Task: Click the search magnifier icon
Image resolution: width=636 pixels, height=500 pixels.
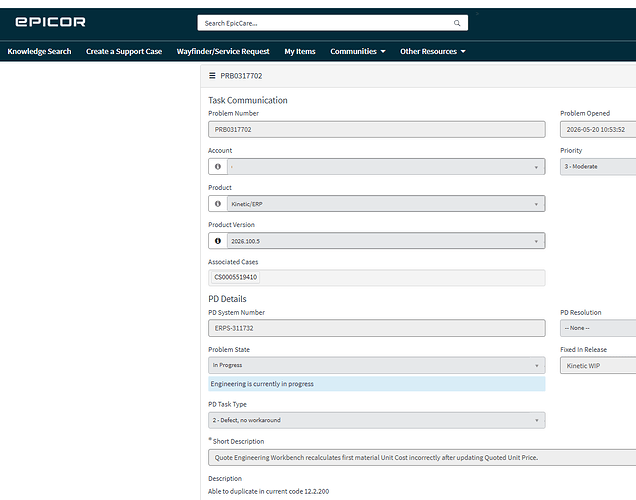Action: (457, 23)
